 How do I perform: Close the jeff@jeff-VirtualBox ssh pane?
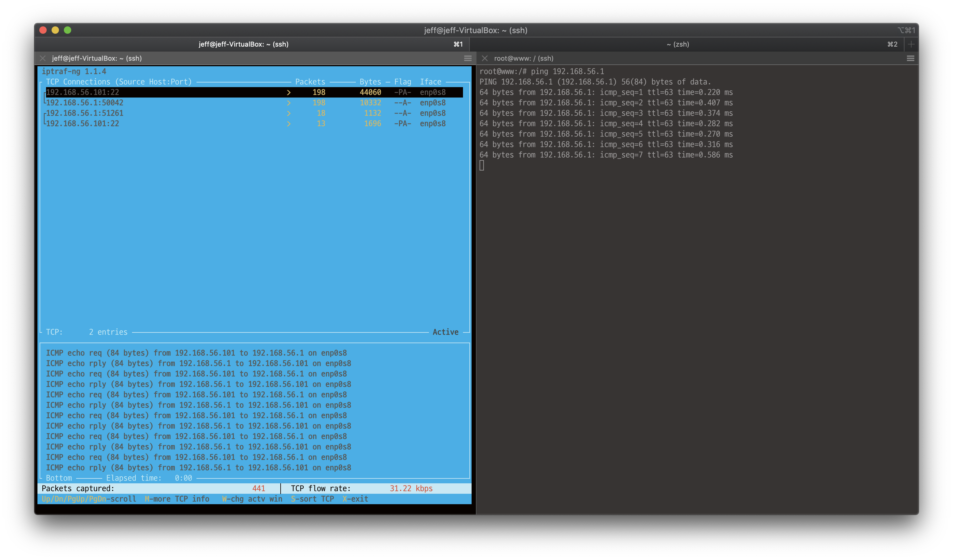coord(43,58)
